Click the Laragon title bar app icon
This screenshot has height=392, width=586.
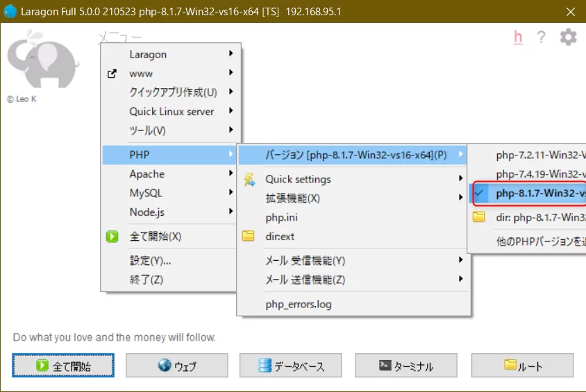click(x=10, y=11)
